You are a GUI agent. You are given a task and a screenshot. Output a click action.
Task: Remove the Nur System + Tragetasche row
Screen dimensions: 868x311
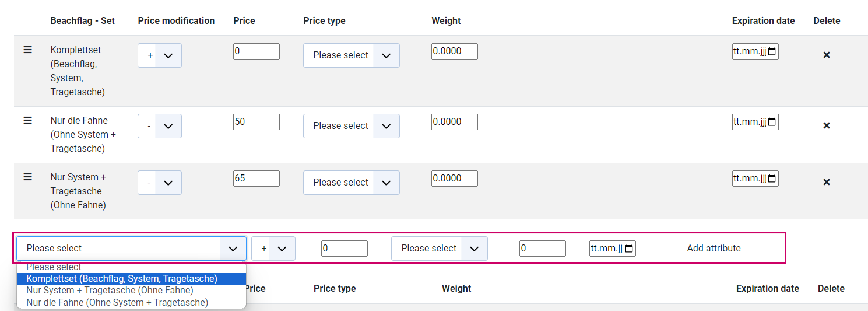point(826,182)
